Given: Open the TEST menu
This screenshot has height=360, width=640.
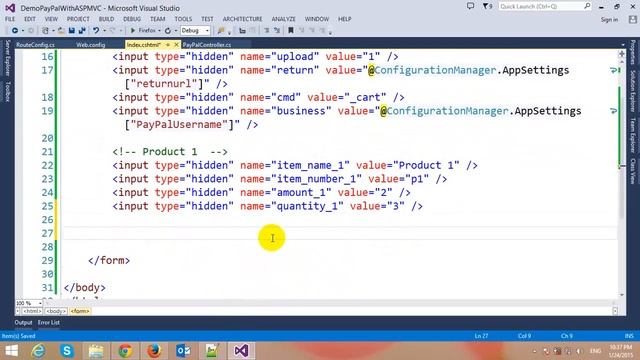Looking at the screenshot, I should point(207,19).
